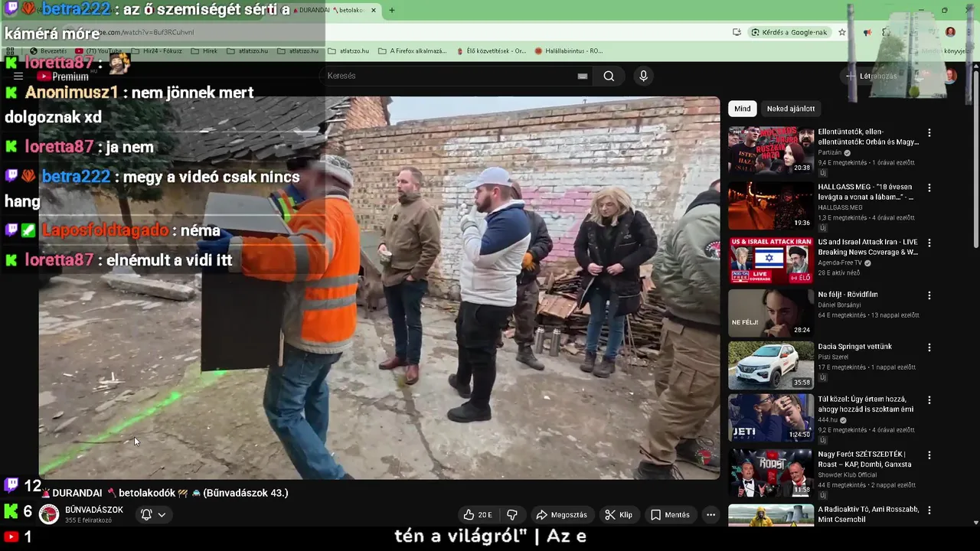Select the Mind filter chip
980x551 pixels.
pyautogui.click(x=743, y=109)
